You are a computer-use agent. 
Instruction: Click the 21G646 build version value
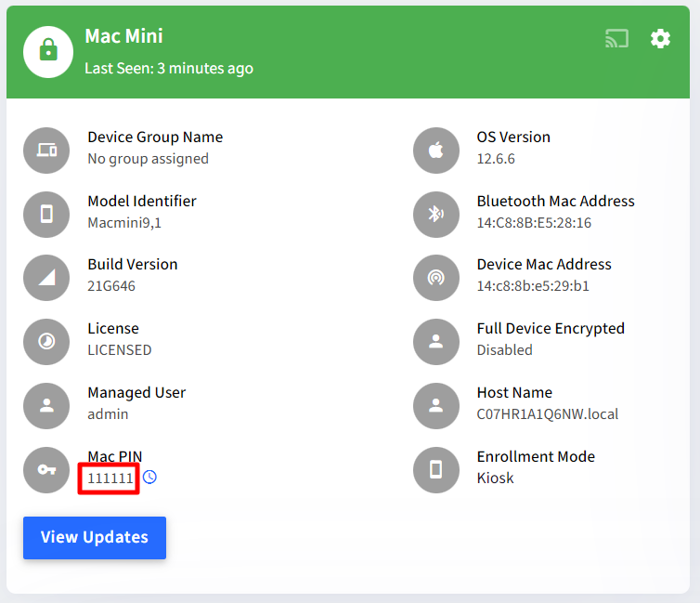tap(111, 286)
